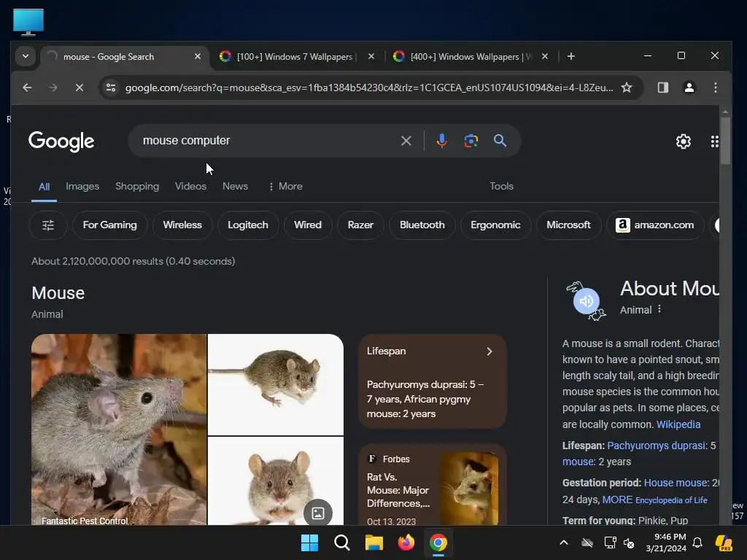
Task: Open the taskbar clock showing 9:46 PM
Action: 665,542
